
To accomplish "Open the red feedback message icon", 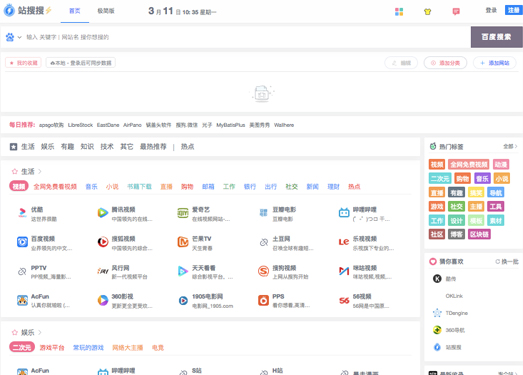I will click(x=456, y=12).
